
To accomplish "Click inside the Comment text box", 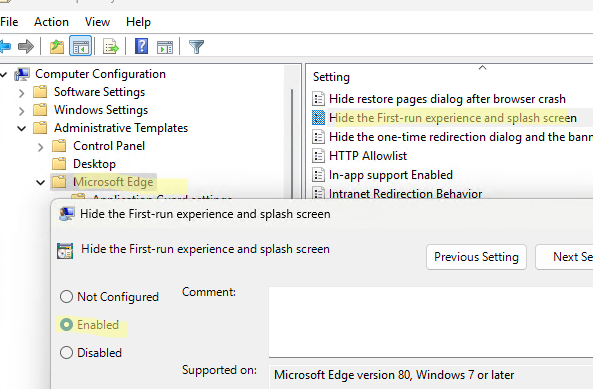I will point(431,322).
